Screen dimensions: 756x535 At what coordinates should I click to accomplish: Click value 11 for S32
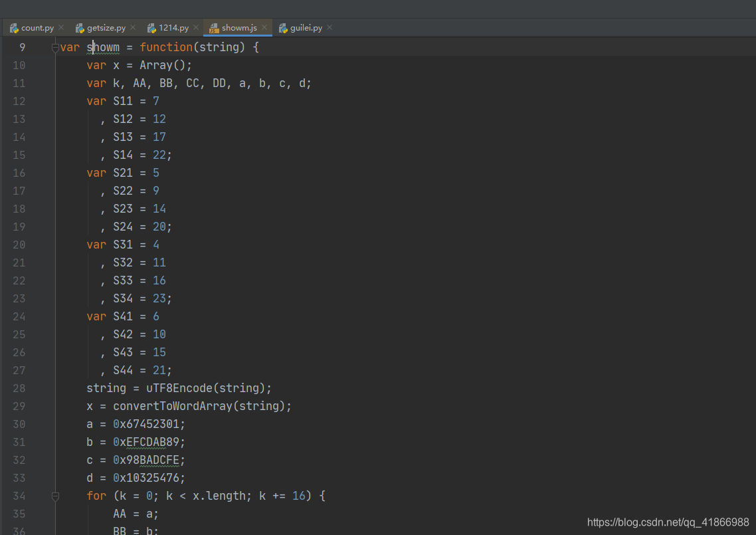click(159, 263)
